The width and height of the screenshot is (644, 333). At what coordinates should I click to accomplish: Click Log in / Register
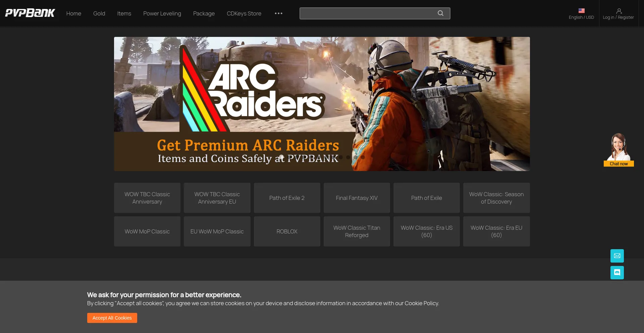click(x=618, y=17)
